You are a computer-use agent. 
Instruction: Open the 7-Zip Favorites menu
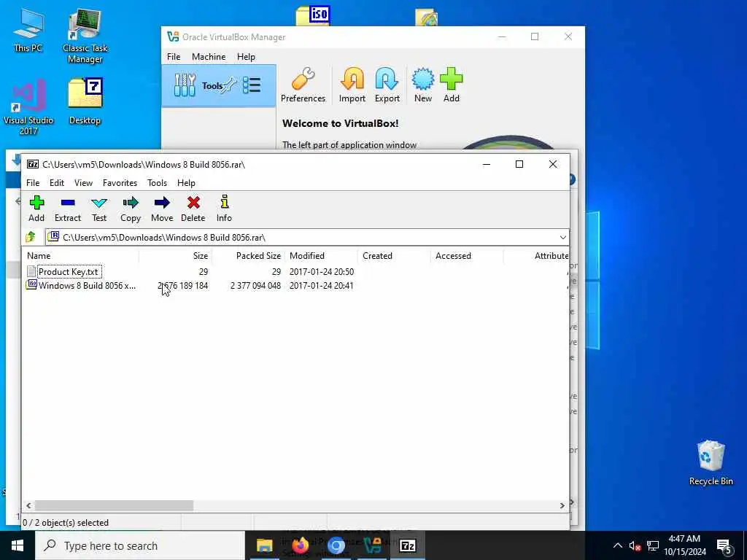120,183
